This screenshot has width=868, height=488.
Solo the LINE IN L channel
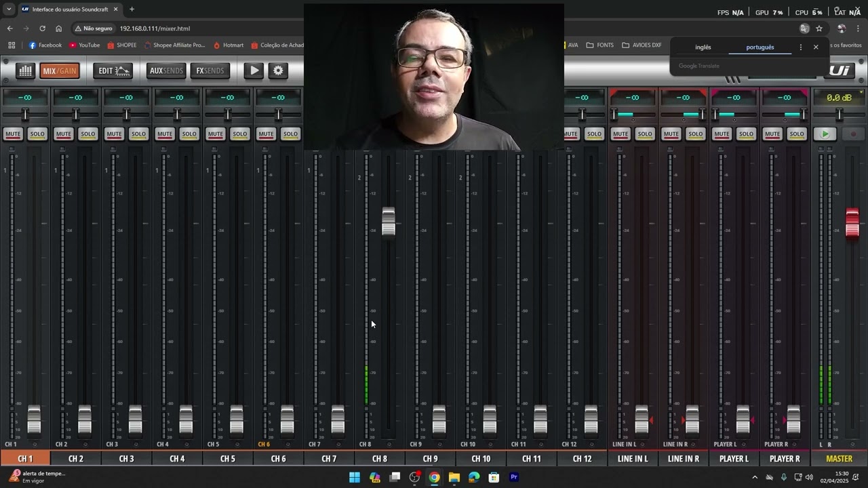(645, 134)
